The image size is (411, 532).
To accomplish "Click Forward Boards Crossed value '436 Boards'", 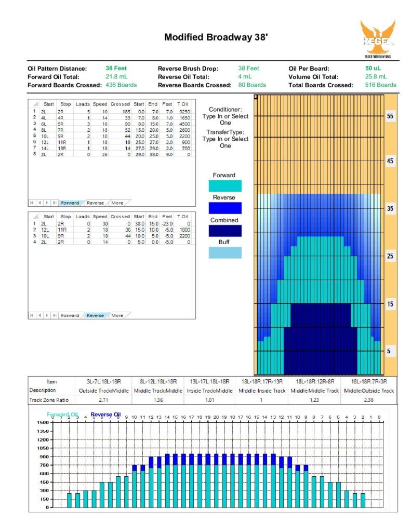I will [x=121, y=85].
